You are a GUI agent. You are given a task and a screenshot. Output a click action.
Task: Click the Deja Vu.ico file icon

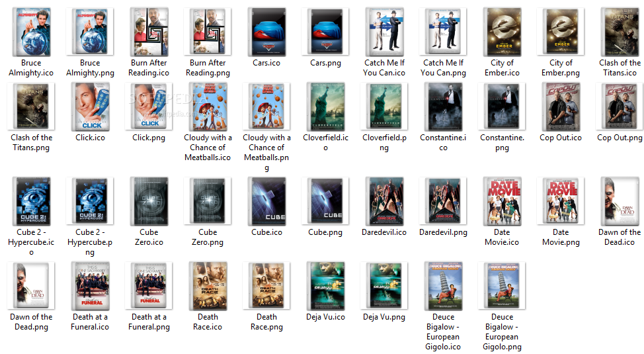tap(325, 286)
